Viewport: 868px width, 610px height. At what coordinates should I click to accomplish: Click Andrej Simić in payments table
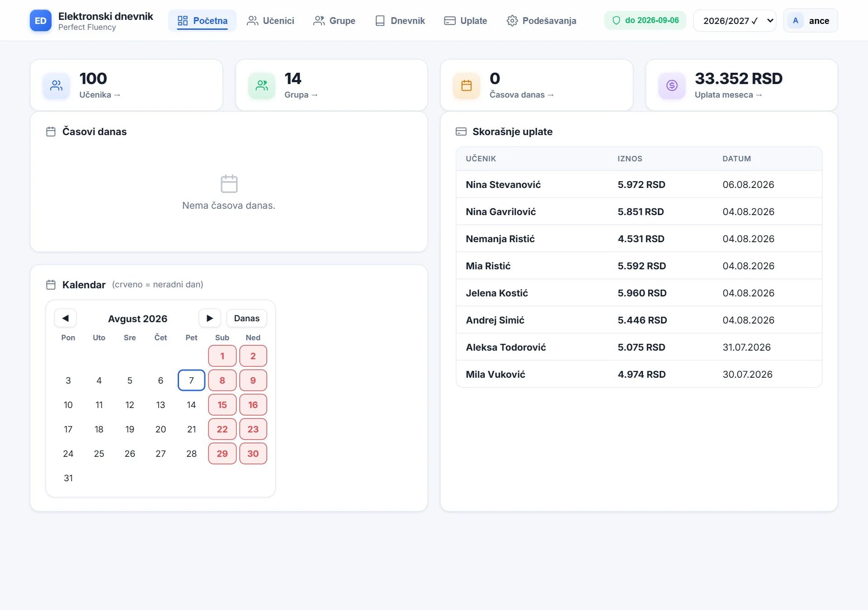pyautogui.click(x=495, y=320)
